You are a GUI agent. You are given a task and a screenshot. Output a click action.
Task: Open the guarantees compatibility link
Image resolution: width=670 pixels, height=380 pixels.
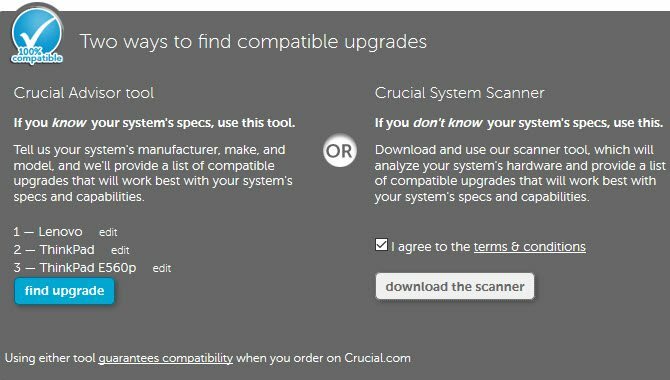tap(165, 358)
